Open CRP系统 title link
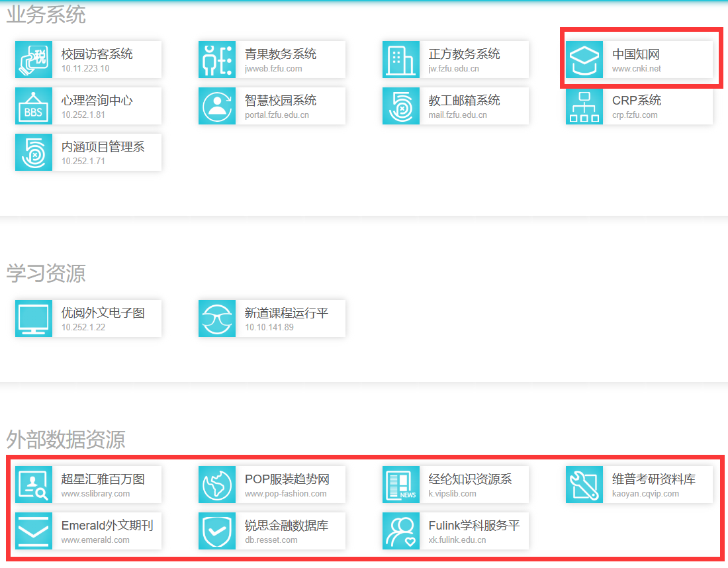This screenshot has height=568, width=728. (637, 101)
